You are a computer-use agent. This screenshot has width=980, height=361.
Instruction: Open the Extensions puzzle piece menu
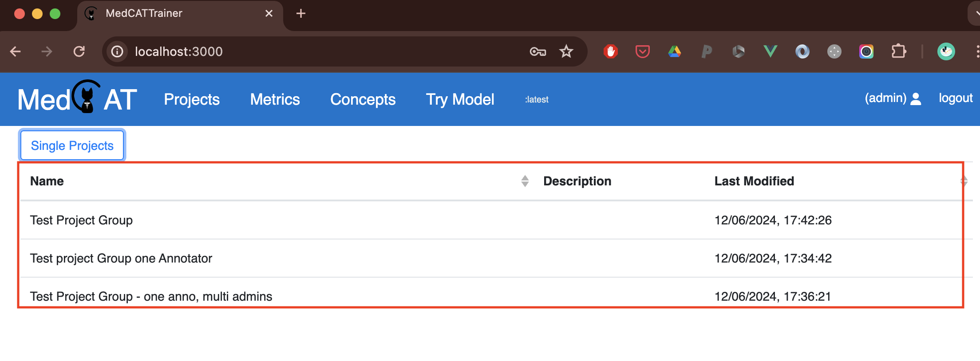pos(899,51)
